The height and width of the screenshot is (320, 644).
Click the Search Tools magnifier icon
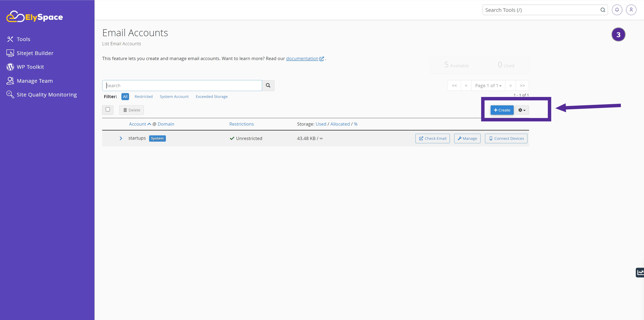point(603,10)
